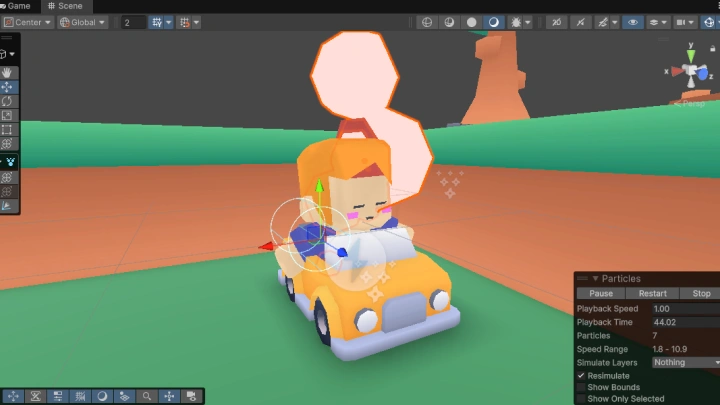720x405 pixels.
Task: Click the debug draw mode bug icon
Action: 516,22
